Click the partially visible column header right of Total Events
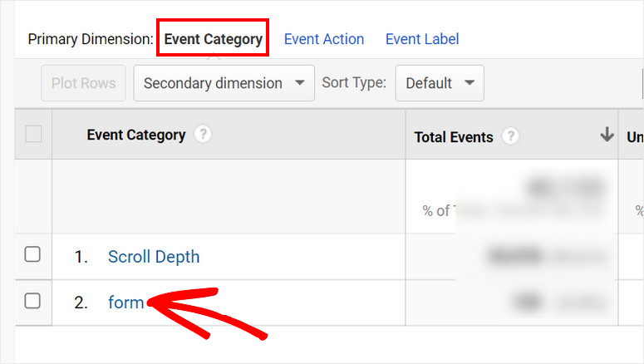This screenshot has width=644, height=364. tap(634, 137)
